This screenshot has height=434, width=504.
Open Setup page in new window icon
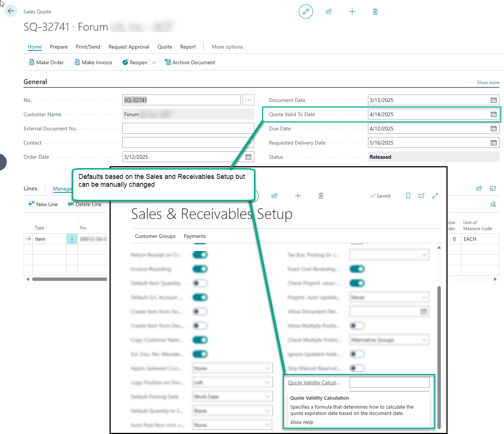pos(422,196)
